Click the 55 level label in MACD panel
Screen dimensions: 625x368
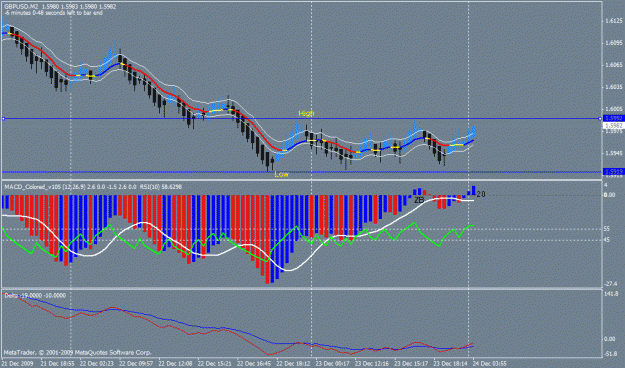pos(607,229)
